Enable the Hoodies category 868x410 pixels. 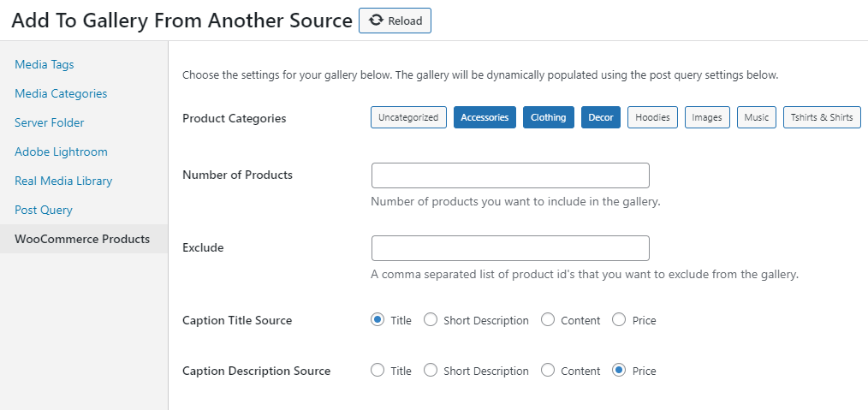(x=652, y=117)
